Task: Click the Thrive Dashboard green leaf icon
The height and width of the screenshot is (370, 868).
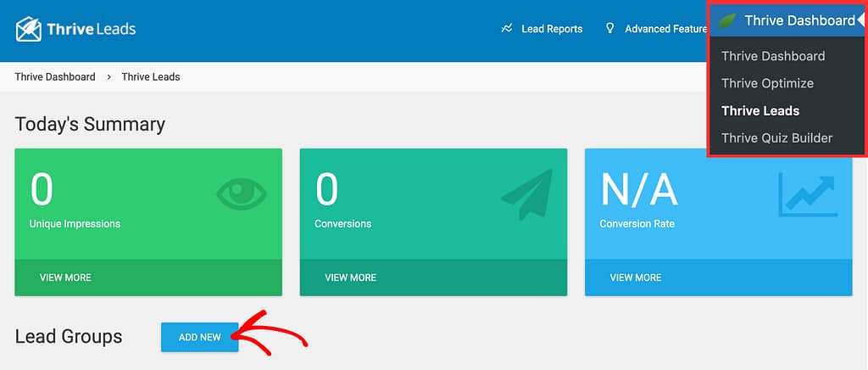Action: click(x=726, y=21)
